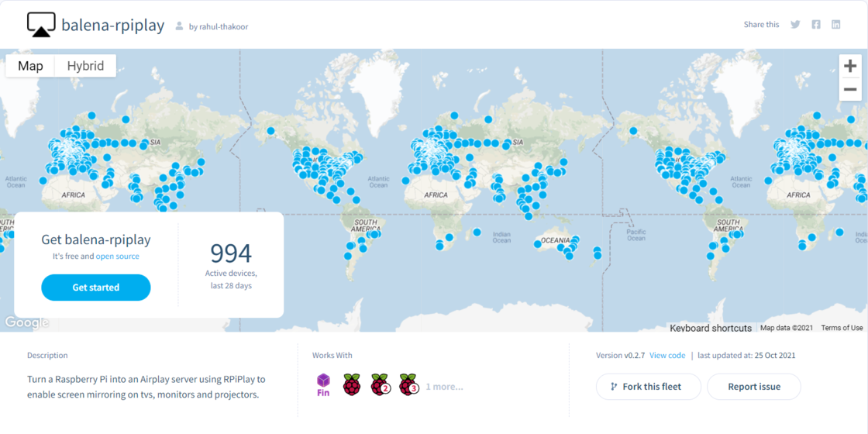Open the View code link

click(667, 356)
